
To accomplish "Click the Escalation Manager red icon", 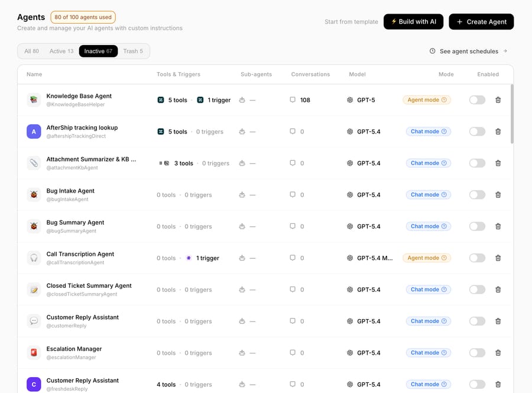I will (34, 353).
